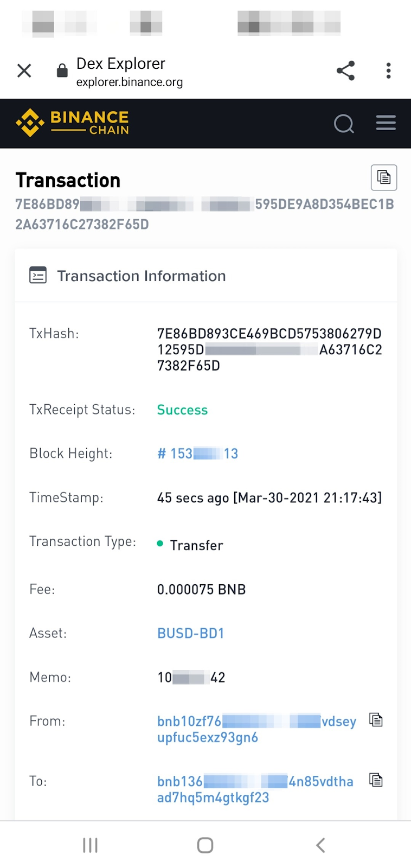
Task: Open the To recipient address link
Action: [255, 789]
